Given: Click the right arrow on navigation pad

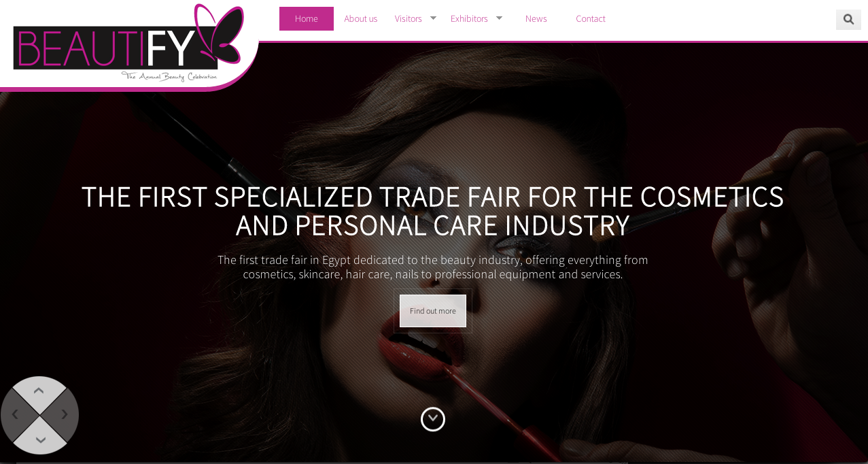Looking at the screenshot, I should tap(65, 414).
